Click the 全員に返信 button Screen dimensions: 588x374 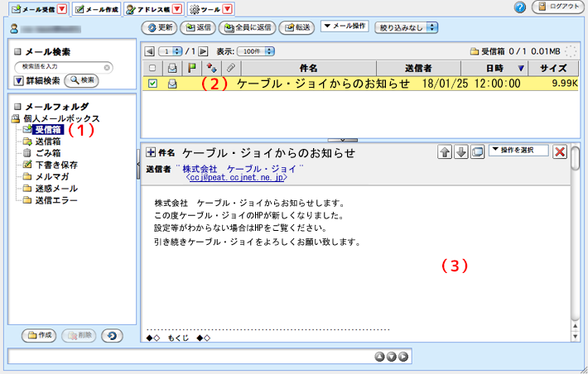coord(247,27)
